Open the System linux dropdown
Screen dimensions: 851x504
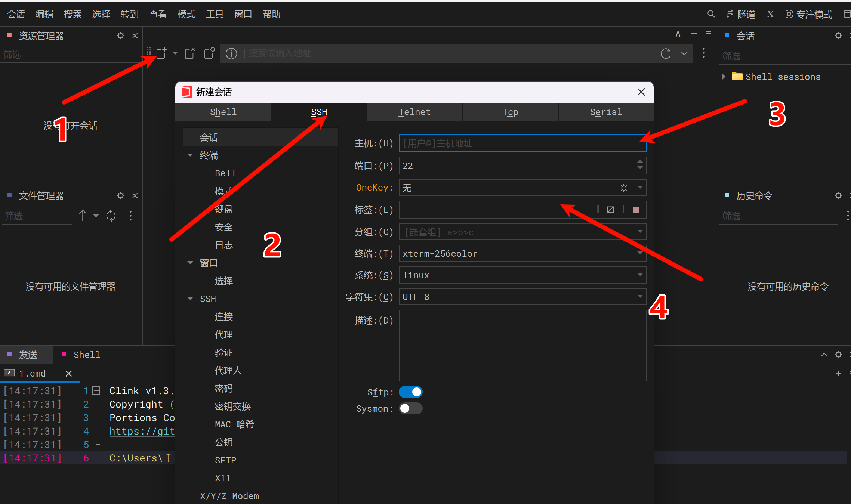point(640,275)
